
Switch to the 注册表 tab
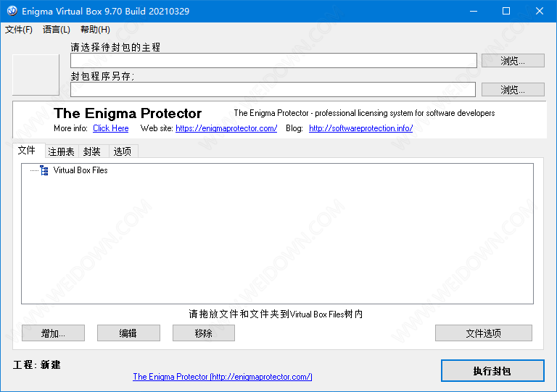62,152
